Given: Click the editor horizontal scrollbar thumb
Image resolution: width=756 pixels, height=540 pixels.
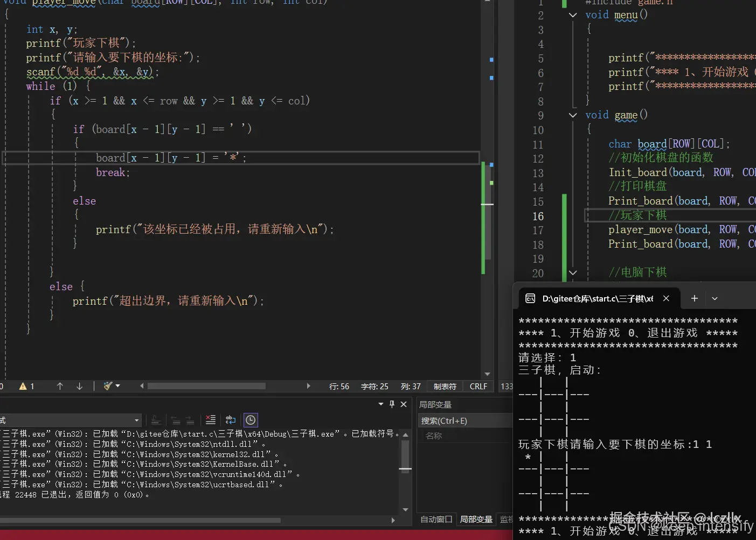Looking at the screenshot, I should coord(206,386).
